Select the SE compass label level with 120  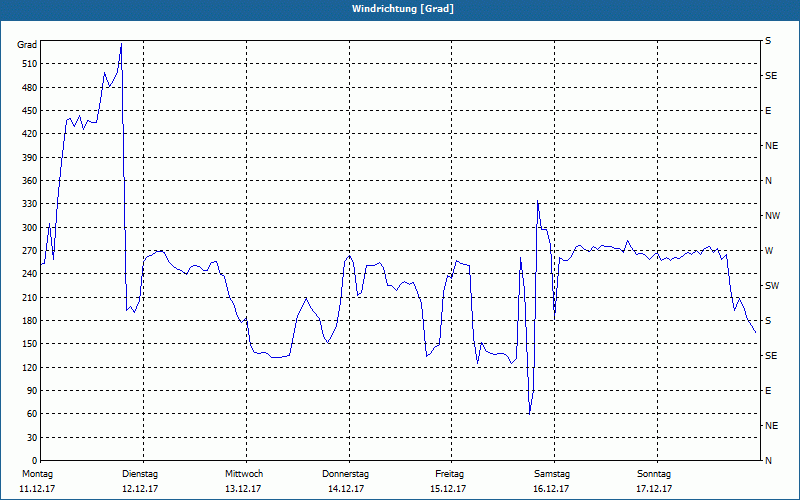point(771,356)
